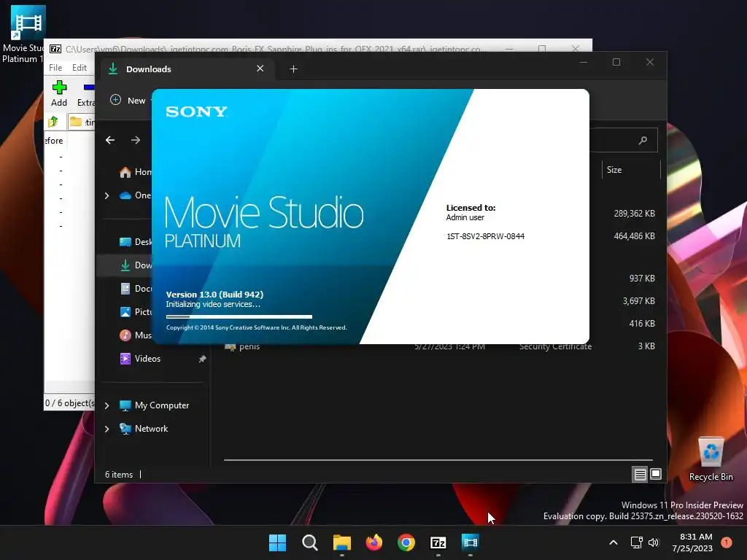This screenshot has width=747, height=560.
Task: Unpin Videos using its pin icon
Action: [202, 359]
